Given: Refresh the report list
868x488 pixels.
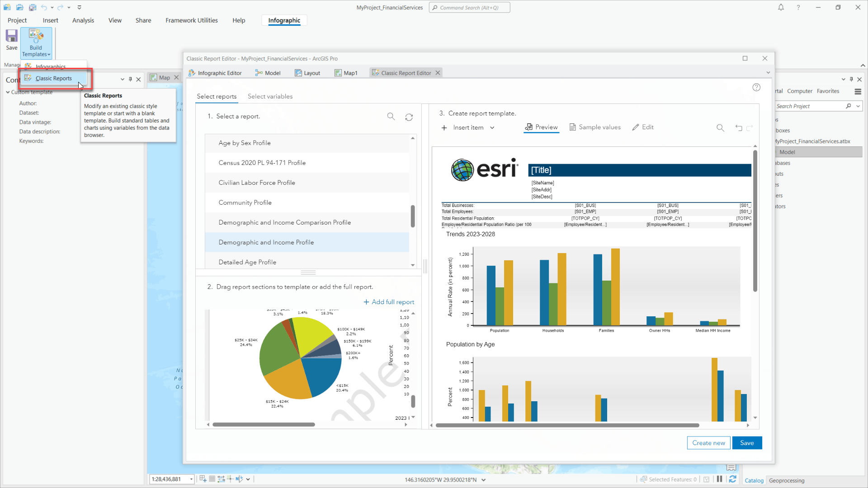Looking at the screenshot, I should tap(409, 117).
